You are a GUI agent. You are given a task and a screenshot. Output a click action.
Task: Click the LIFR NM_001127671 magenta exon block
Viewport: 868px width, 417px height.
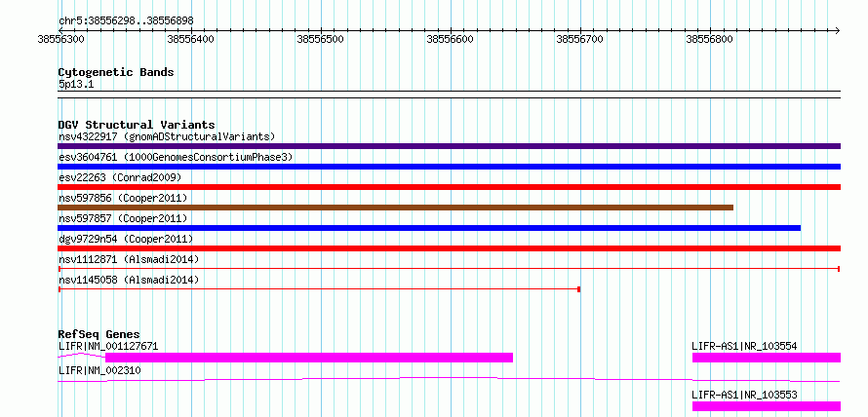[x=309, y=358]
